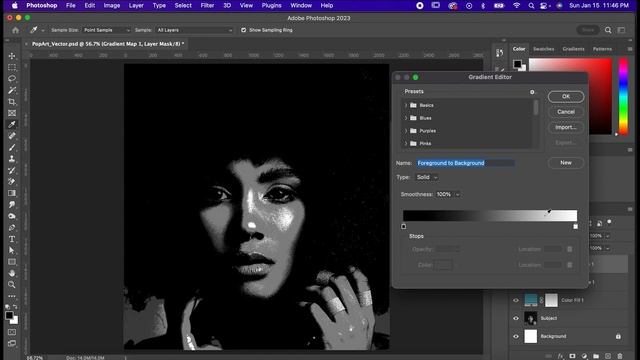Open the Sample Size dropdown
The width and height of the screenshot is (640, 360).
[106, 30]
